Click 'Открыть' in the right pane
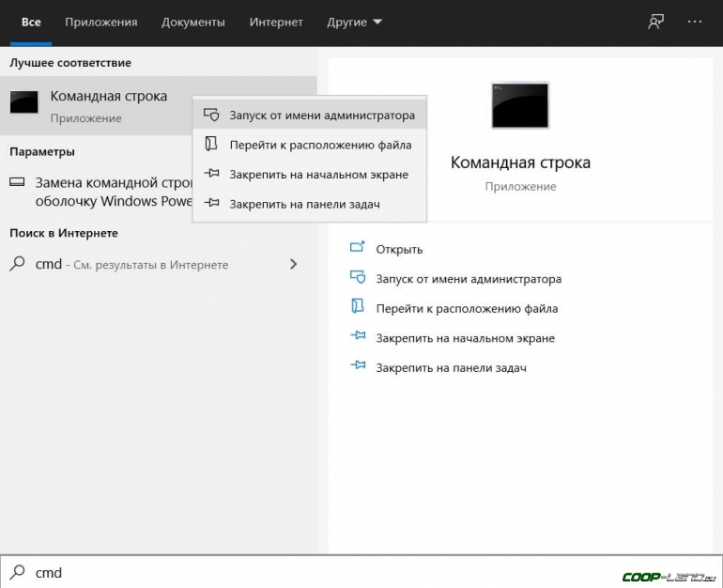723x588 pixels. tap(399, 249)
